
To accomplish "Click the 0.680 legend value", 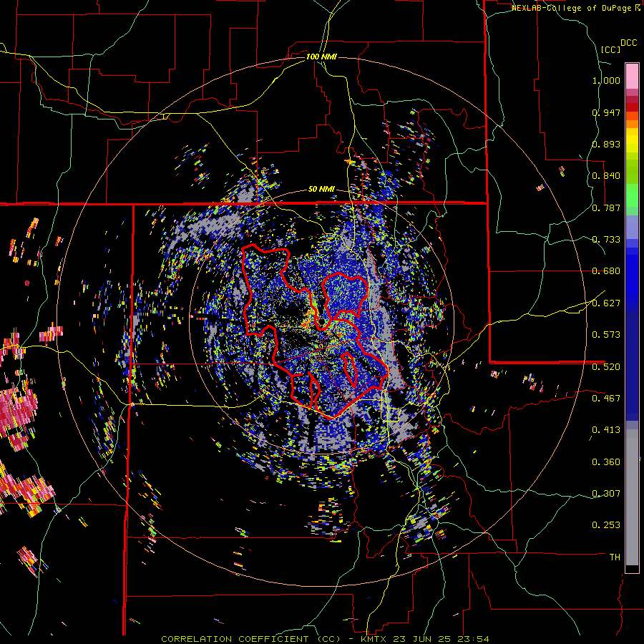I will click(606, 271).
